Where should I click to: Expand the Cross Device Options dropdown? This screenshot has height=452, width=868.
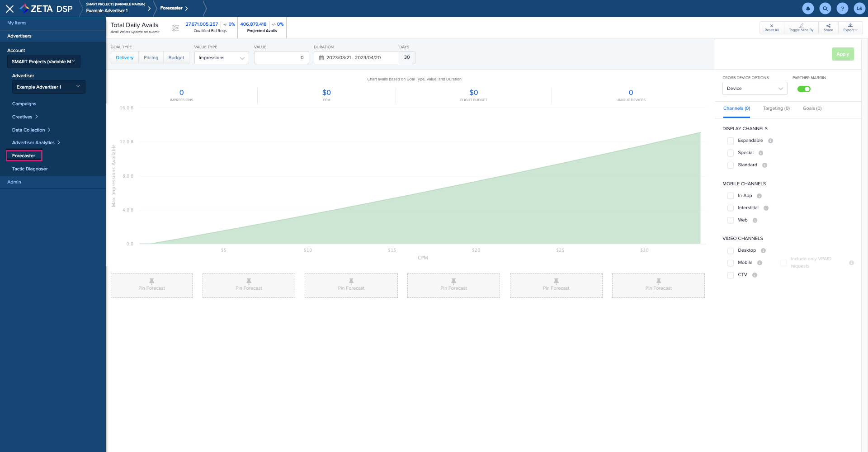coord(755,89)
